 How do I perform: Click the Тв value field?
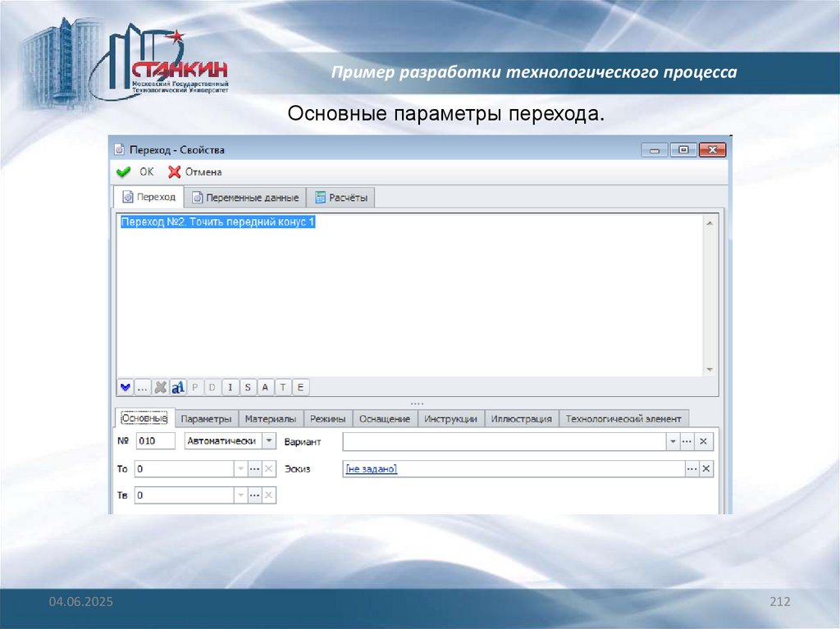tap(185, 495)
